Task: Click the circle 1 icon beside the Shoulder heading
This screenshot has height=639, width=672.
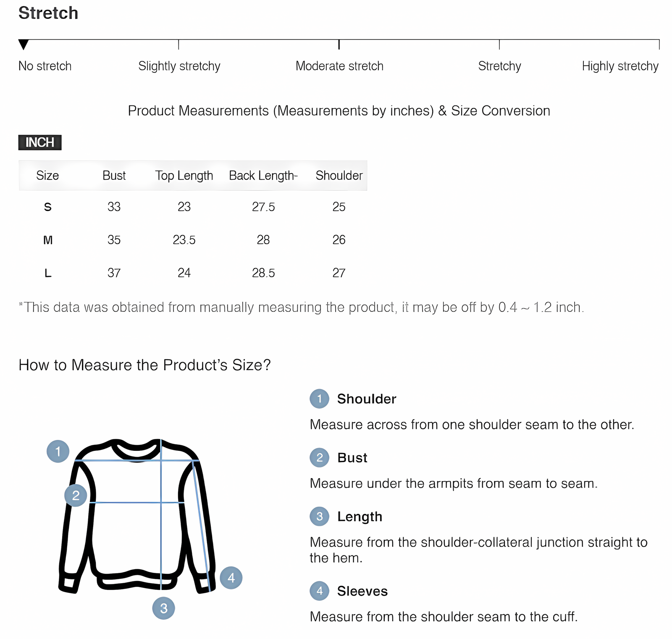Action: pyautogui.click(x=320, y=399)
